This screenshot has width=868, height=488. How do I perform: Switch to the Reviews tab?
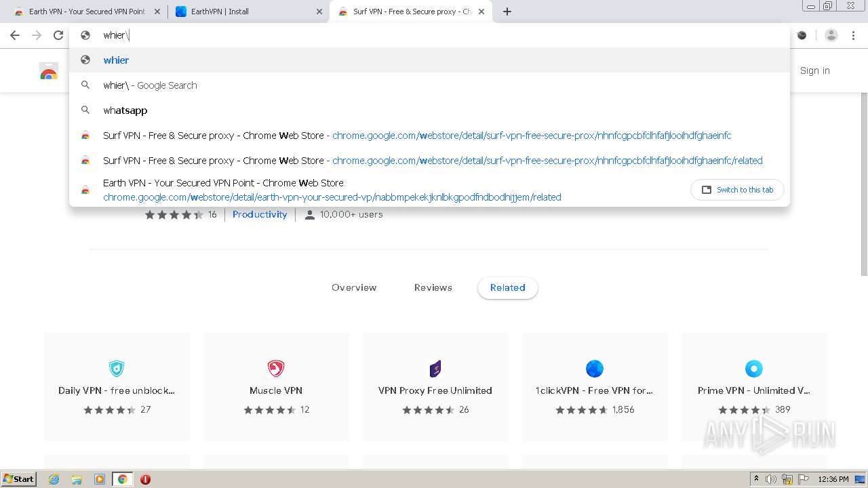click(433, 287)
